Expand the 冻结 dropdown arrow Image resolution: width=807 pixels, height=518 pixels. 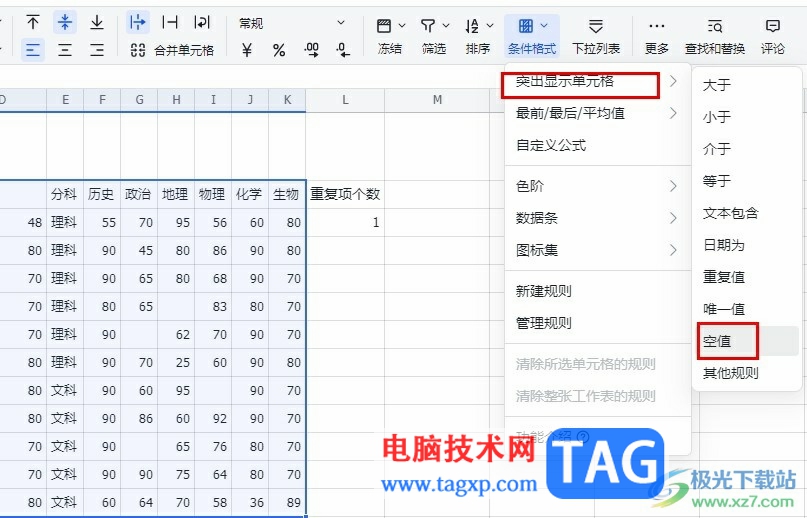coord(402,25)
